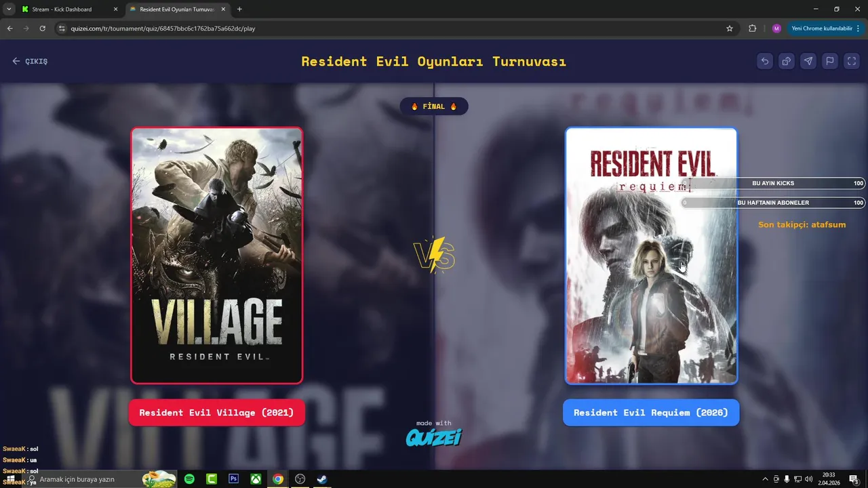Open Xbox app from the taskbar

click(256, 479)
